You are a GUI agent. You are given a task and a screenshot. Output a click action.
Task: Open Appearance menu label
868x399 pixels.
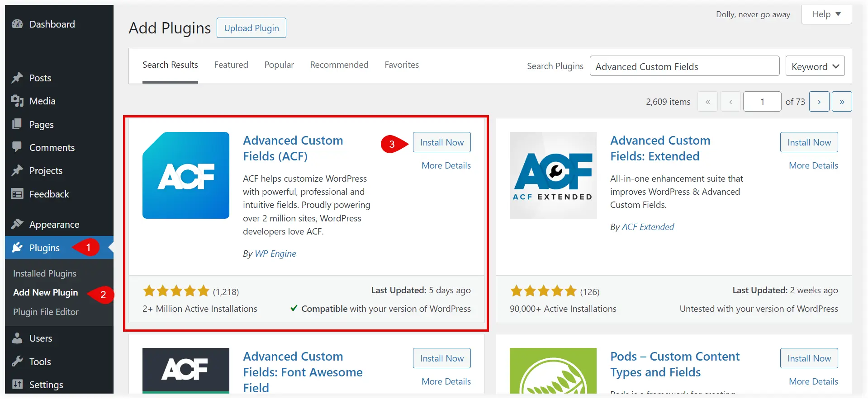click(54, 224)
